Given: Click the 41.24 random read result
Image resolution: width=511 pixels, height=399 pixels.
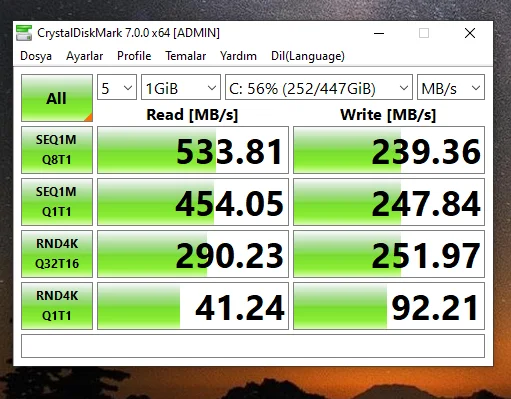Looking at the screenshot, I should point(193,306).
